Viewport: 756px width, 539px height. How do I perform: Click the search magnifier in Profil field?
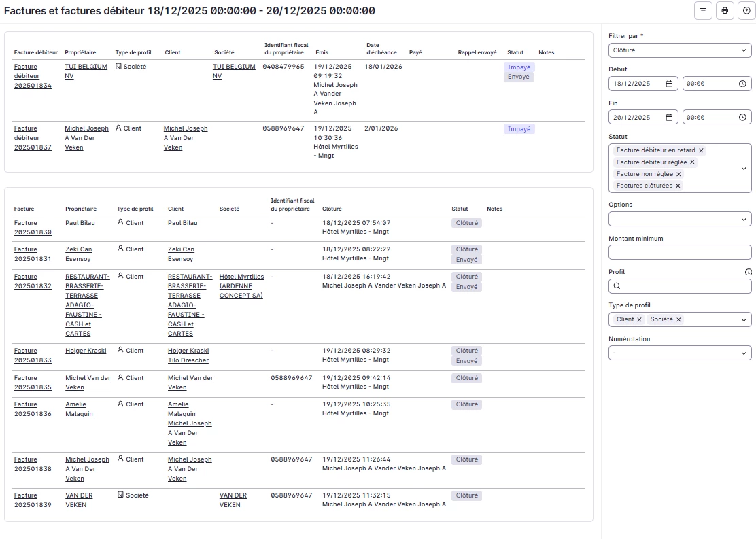click(x=617, y=286)
